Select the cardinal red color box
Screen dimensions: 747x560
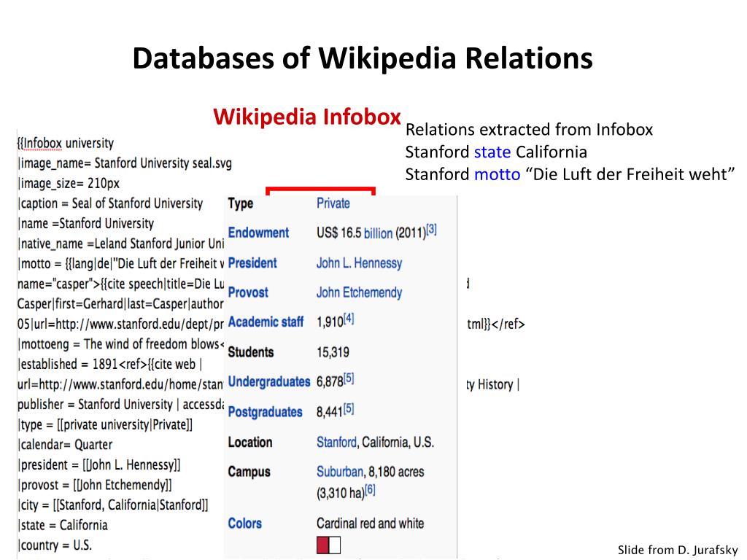tap(323, 545)
